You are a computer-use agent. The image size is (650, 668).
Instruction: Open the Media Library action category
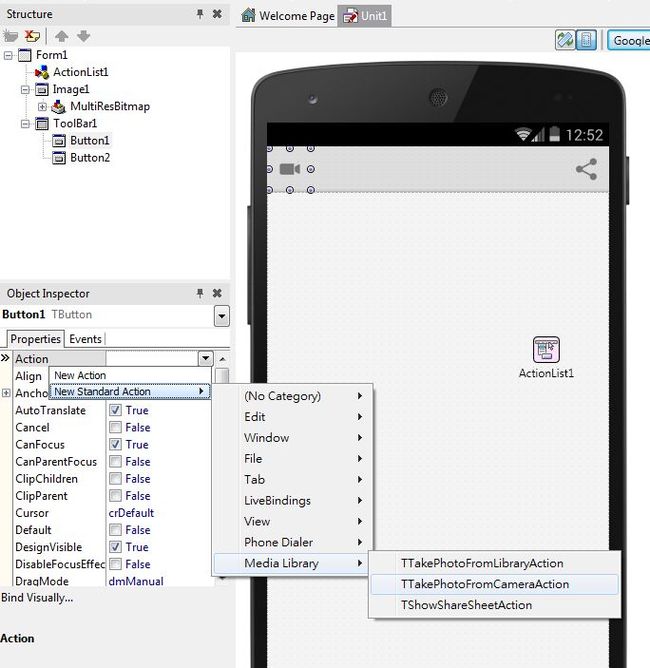pos(292,563)
